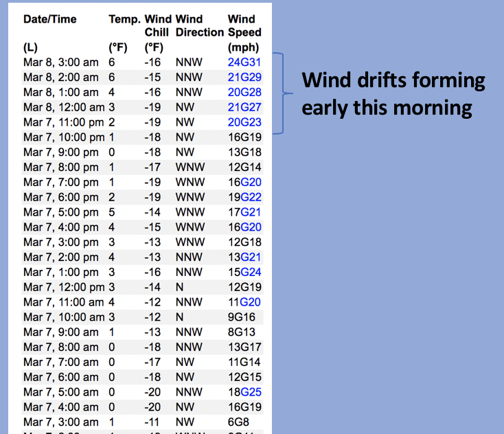Select the Mar 7, 12:00 pm row date
This screenshot has width=504, height=434.
coord(64,287)
